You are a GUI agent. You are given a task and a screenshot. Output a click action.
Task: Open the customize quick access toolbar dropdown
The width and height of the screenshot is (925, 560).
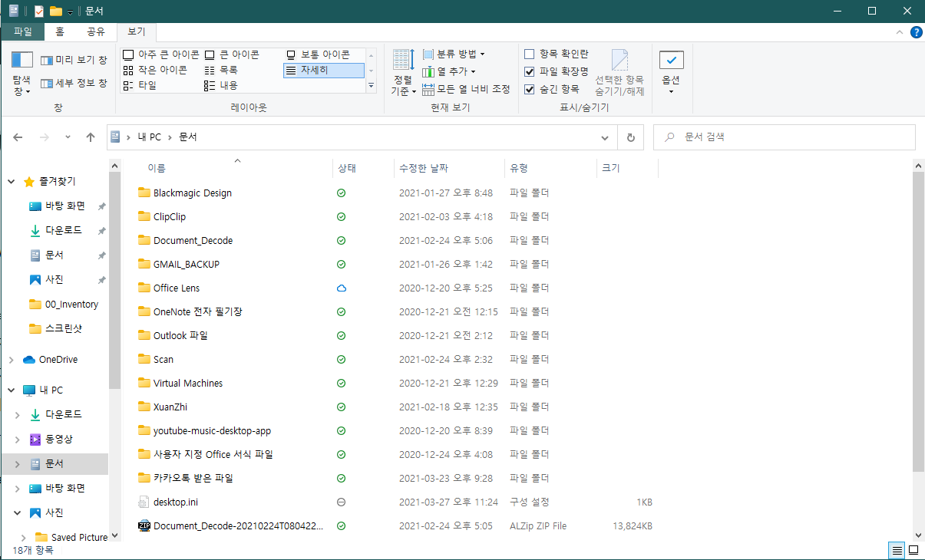point(71,12)
